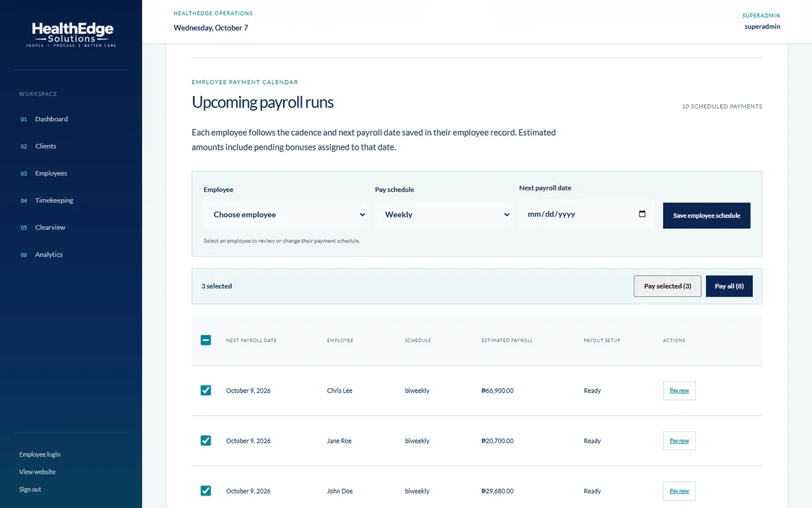
Task: Click Estimated Payroll column header
Action: point(507,340)
